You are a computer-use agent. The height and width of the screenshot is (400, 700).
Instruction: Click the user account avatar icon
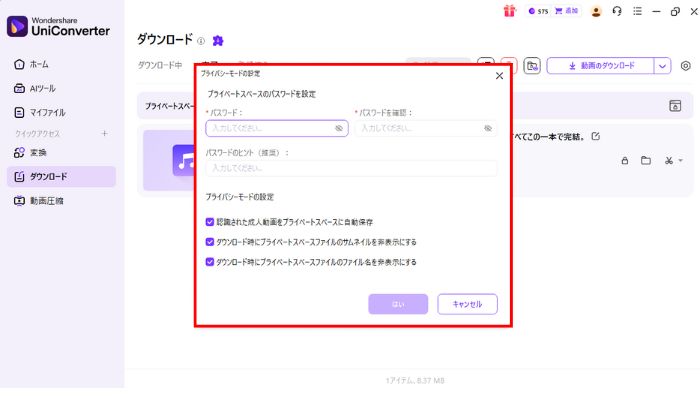[596, 11]
